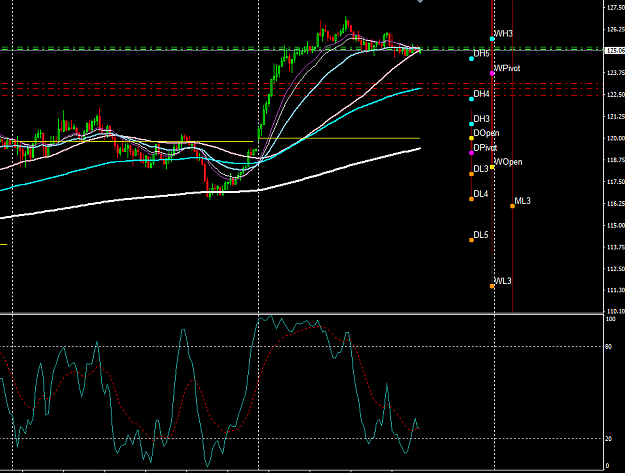Click the 122.50 price axis value
The height and width of the screenshot is (473, 625).
tap(616, 94)
